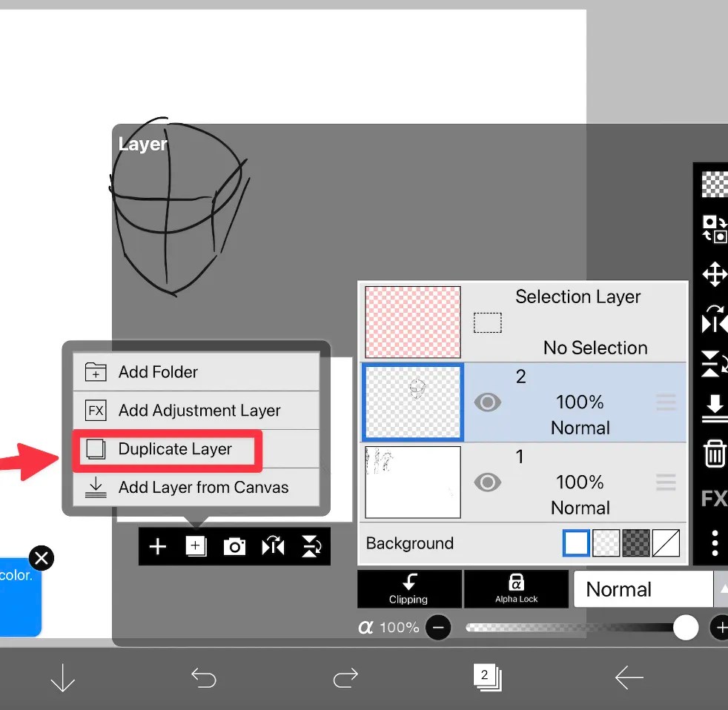The height and width of the screenshot is (710, 728).
Task: Open layer 2 options via its hamburger handle
Action: pos(666,402)
